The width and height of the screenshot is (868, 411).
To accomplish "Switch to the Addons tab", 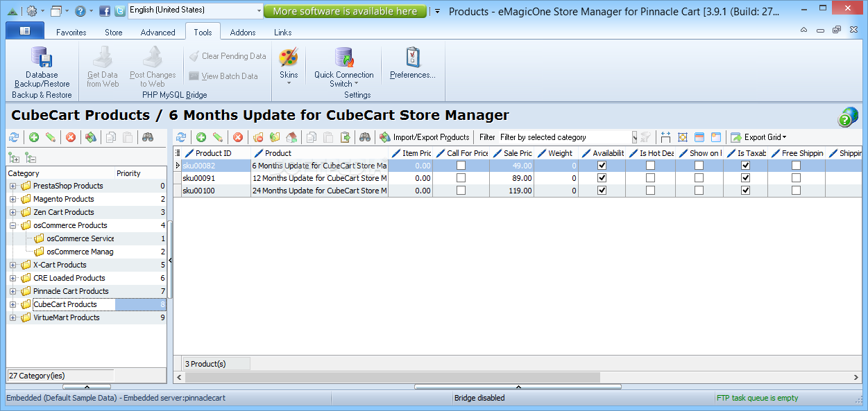I will (243, 32).
